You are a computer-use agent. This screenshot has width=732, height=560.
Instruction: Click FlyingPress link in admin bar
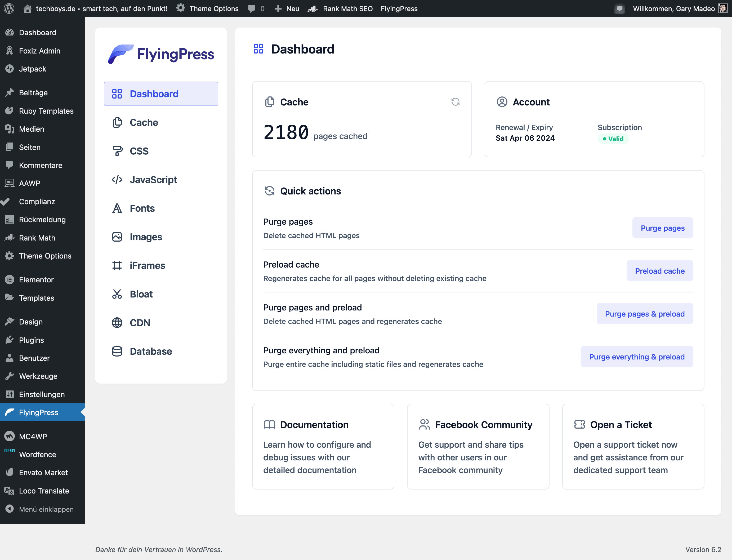click(399, 9)
